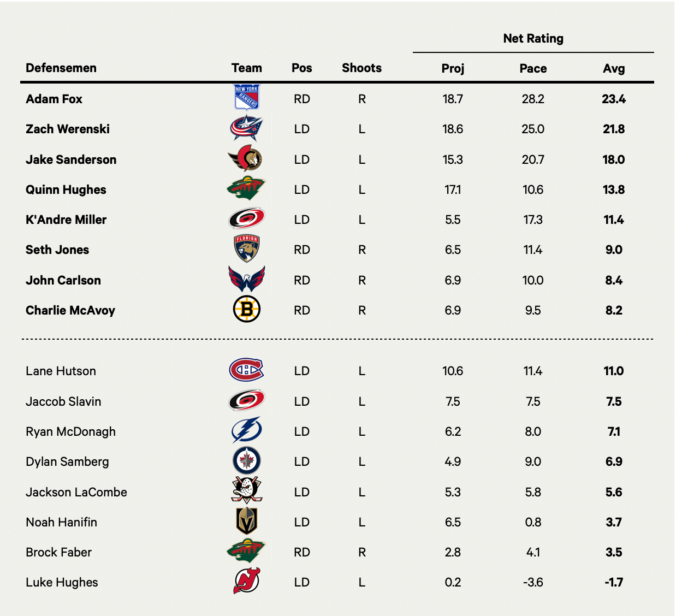Click the Proj column header
The height and width of the screenshot is (616, 676).
[x=453, y=68]
